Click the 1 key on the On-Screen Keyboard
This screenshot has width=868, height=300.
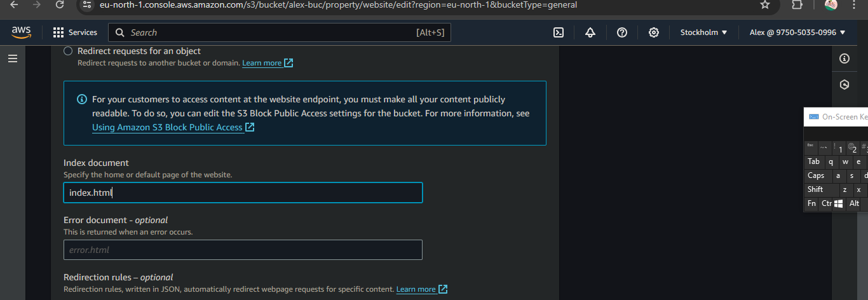pos(839,147)
